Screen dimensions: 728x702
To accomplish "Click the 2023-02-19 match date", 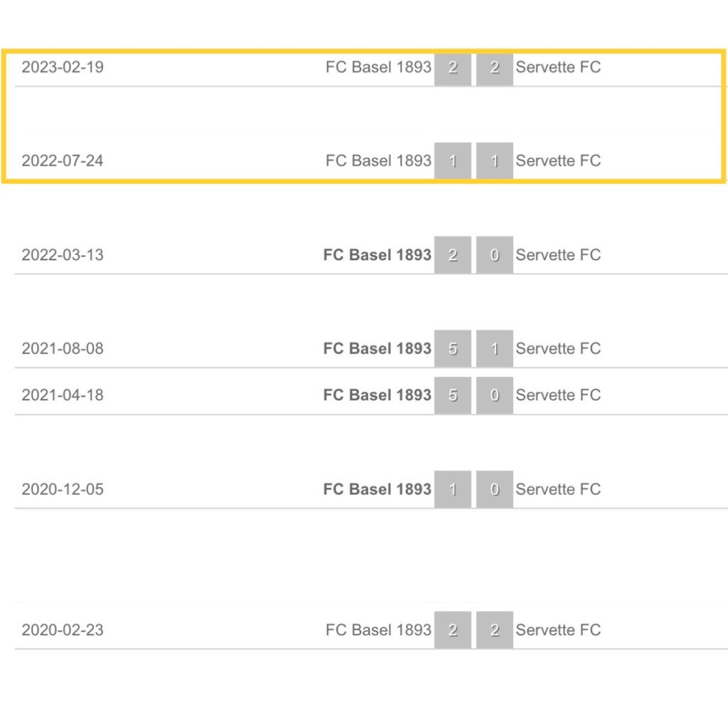I will point(63,68).
